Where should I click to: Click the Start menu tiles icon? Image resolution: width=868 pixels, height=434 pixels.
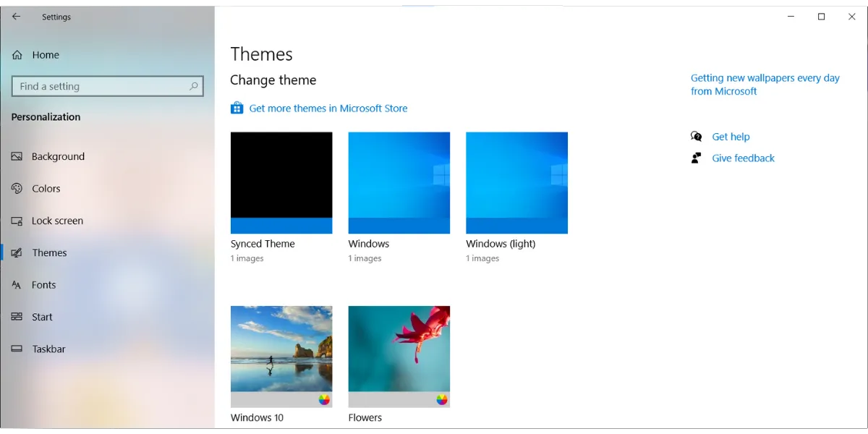pos(17,317)
